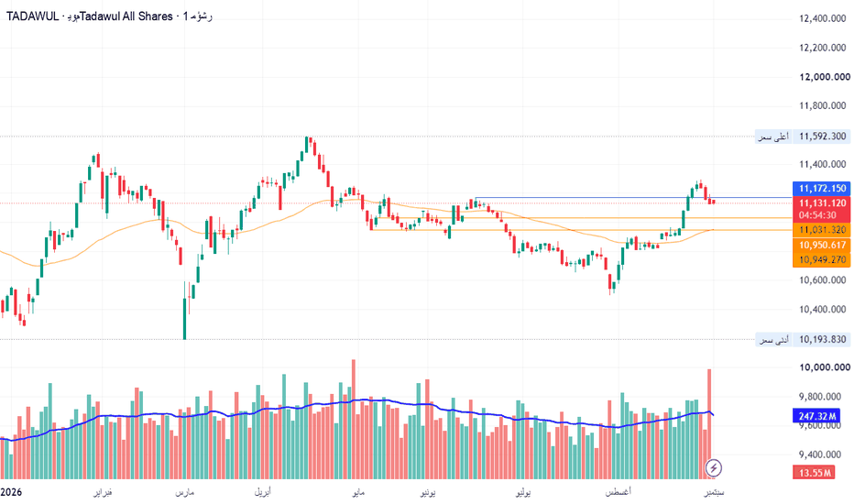Click the مايو month on time axis
This screenshot has width=854, height=504.
tap(358, 493)
